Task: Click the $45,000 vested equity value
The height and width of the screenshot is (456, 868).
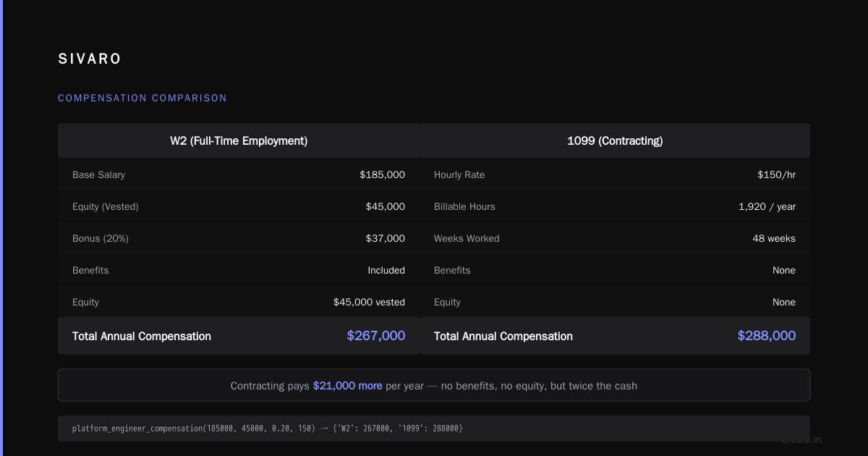Action: pos(369,302)
